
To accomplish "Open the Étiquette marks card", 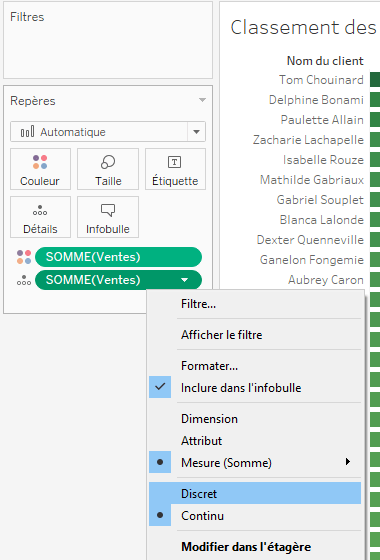I will coord(175,169).
